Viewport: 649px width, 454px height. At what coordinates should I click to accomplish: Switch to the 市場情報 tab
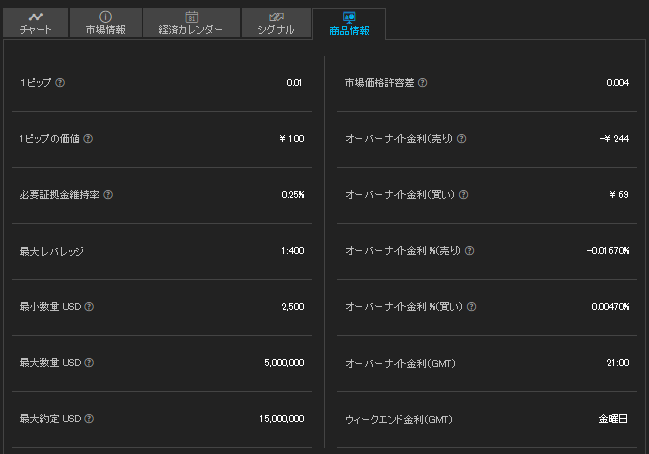(106, 23)
